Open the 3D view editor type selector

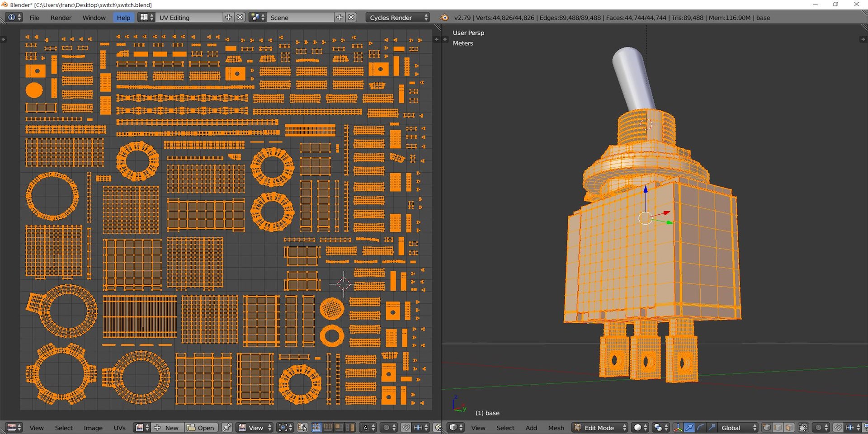point(456,428)
